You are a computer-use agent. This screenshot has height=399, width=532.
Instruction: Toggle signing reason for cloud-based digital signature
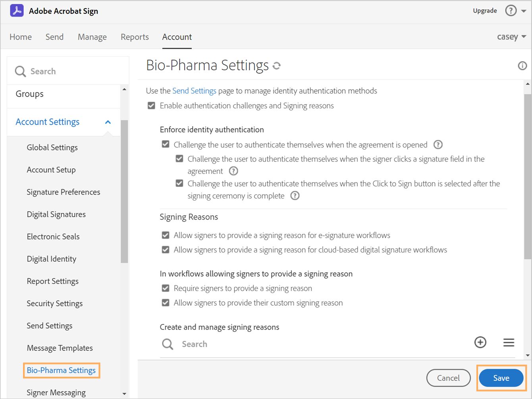point(166,250)
